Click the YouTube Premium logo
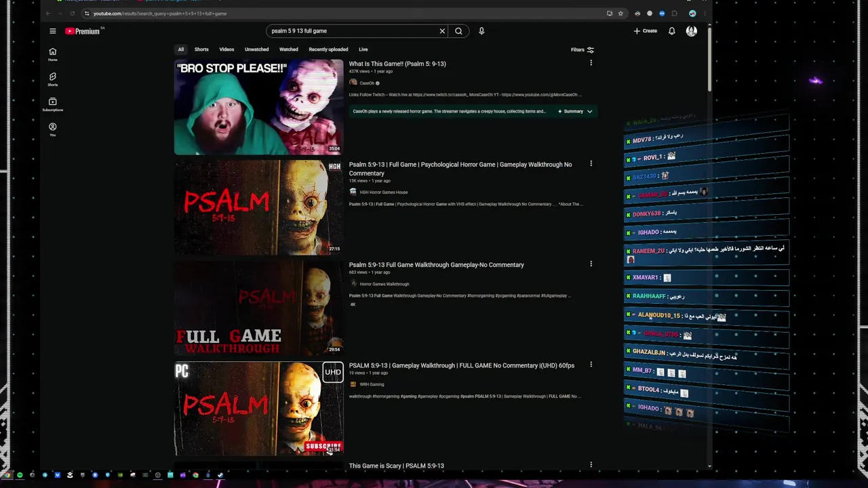868x488 pixels. (x=83, y=31)
